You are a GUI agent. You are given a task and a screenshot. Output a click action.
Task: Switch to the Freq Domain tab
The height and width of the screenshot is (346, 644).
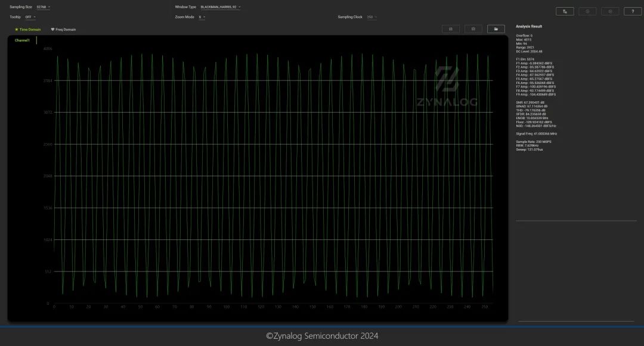point(66,29)
